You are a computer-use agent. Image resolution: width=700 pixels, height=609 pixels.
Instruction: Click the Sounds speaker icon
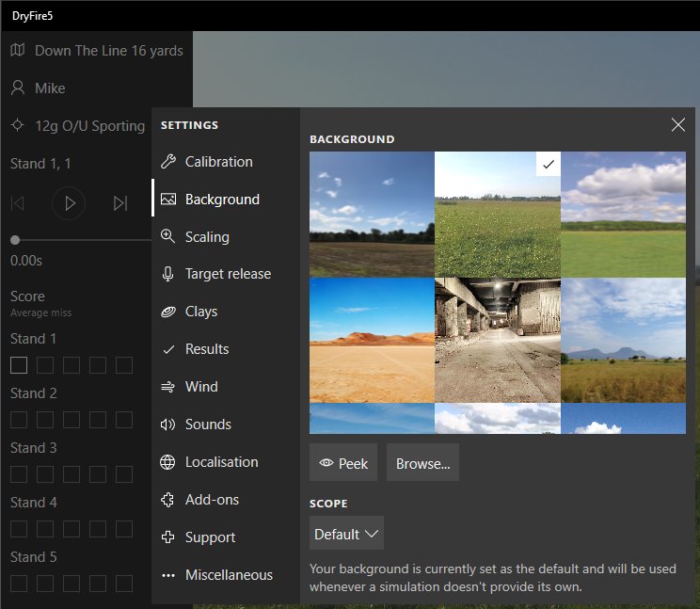(x=168, y=425)
